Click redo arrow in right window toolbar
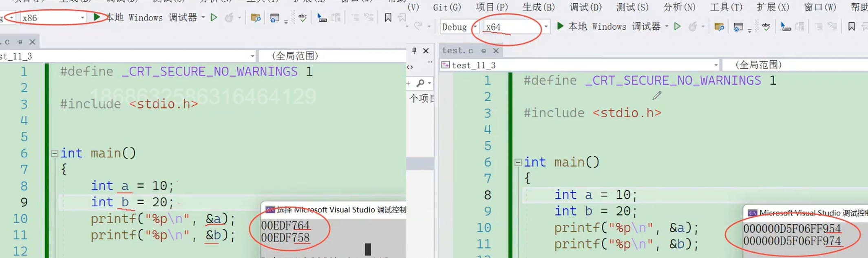 point(418,26)
